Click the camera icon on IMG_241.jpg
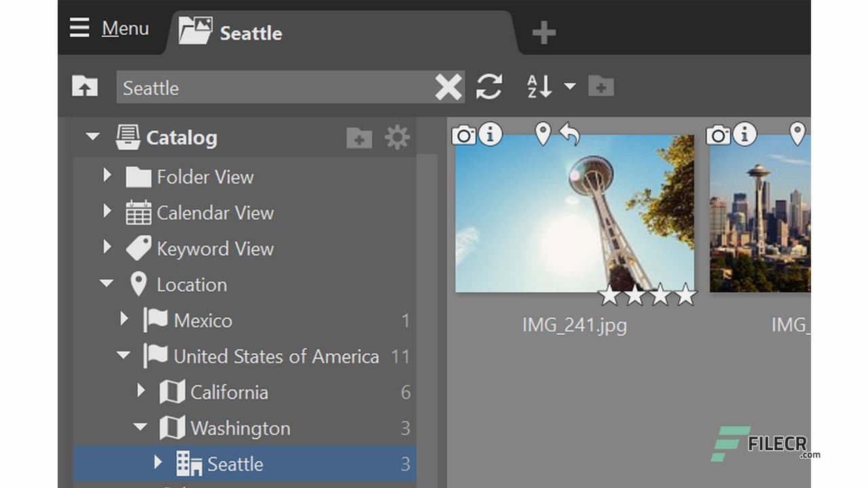The width and height of the screenshot is (868, 488). (464, 135)
